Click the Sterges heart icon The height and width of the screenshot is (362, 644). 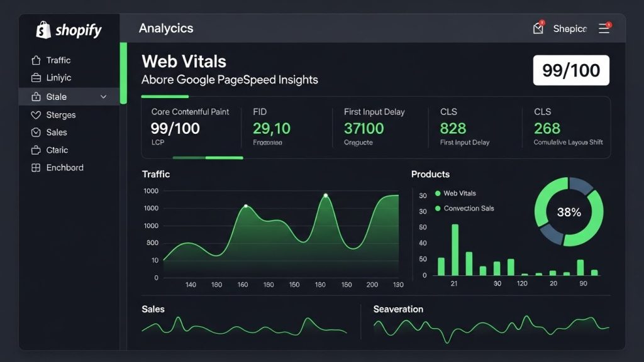[37, 114]
